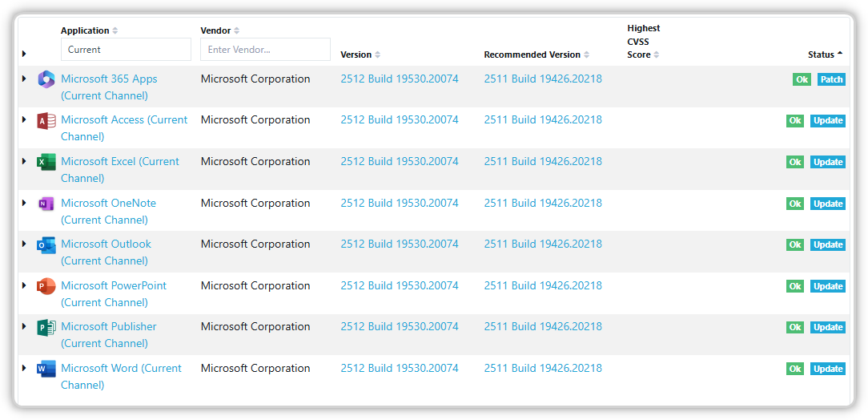The height and width of the screenshot is (420, 868).
Task: Focus the Enter Vendor filter field
Action: coord(265,50)
